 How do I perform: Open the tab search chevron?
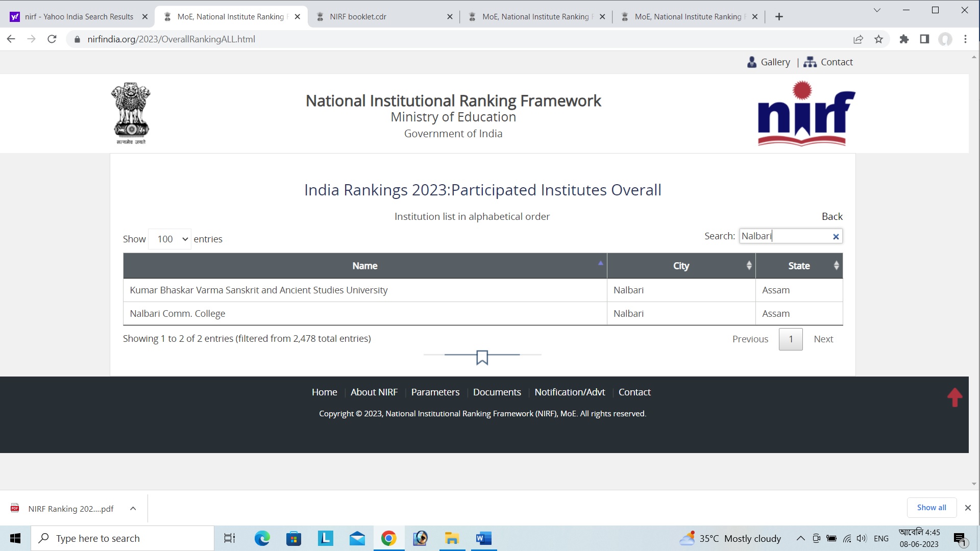(x=877, y=10)
